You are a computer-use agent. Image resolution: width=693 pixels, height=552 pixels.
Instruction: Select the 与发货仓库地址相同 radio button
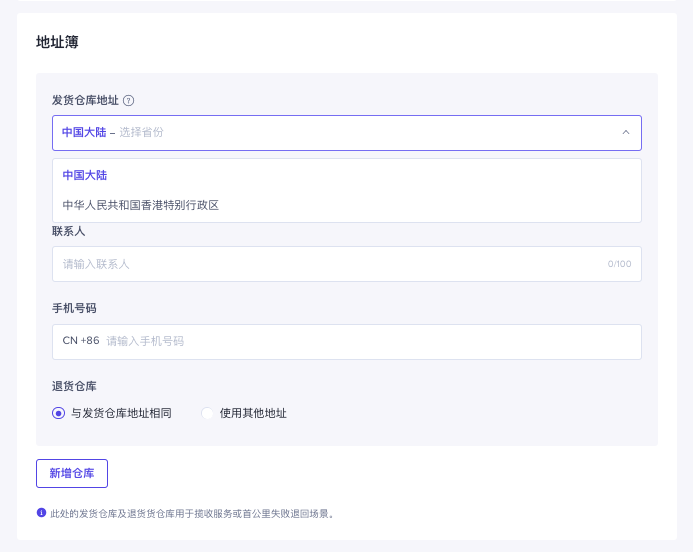(58, 413)
